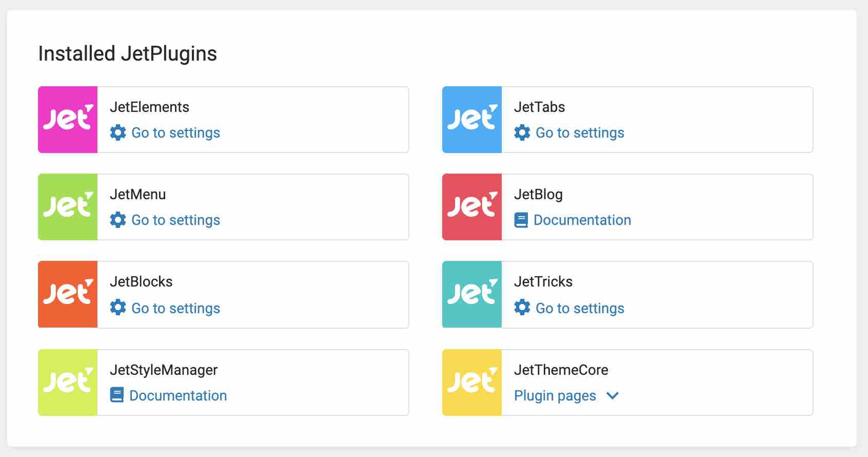Click the book icon under JetBlog
Viewport: 868px width, 457px height.
521,220
